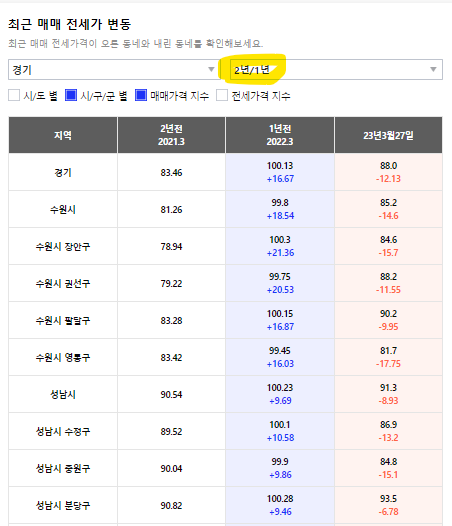The image size is (452, 526).
Task: Select the 성남시 row label
Action: click(x=63, y=394)
